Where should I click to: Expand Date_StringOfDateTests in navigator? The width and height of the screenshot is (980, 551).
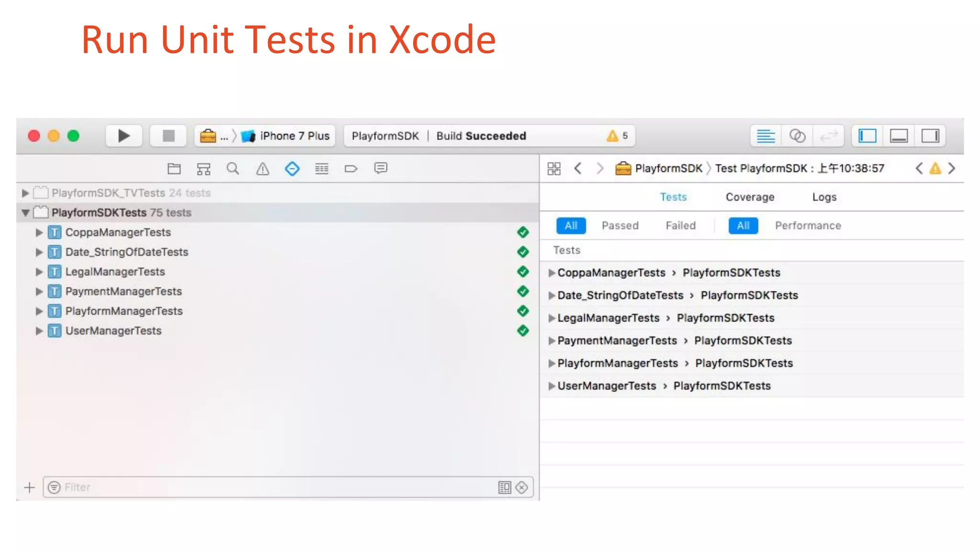point(39,252)
